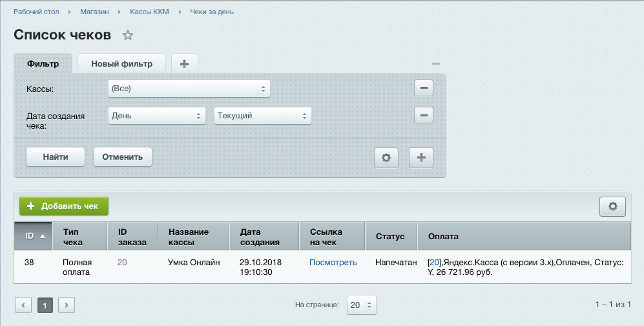Screen dimensions: 644x326
Task: Open the День period dropdown
Action: click(156, 116)
